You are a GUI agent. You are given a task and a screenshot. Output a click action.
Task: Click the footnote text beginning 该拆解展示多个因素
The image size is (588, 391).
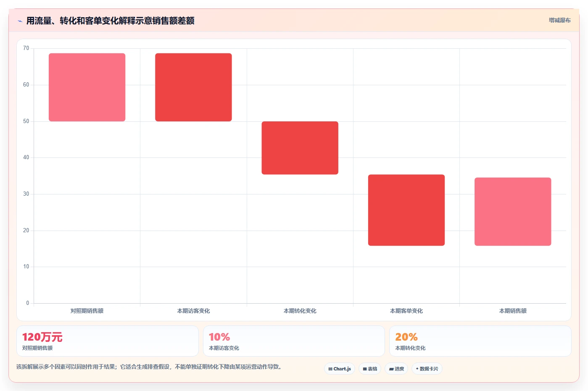pyautogui.click(x=149, y=367)
